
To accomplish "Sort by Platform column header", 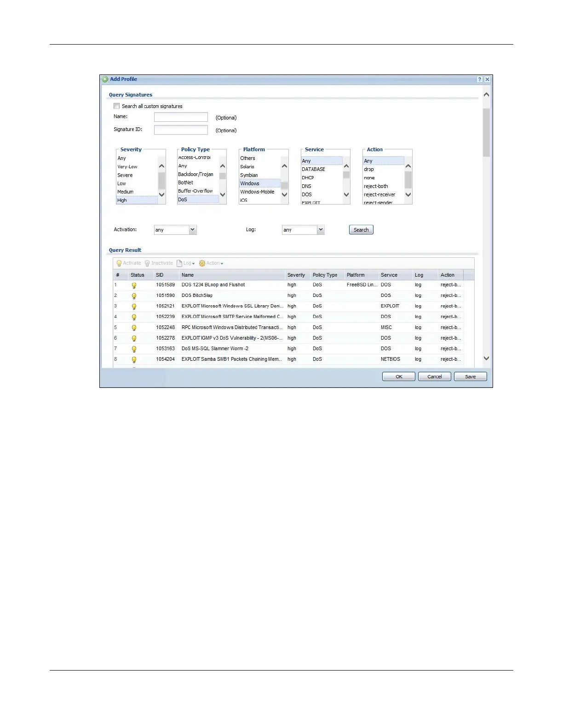I will (x=361, y=275).
